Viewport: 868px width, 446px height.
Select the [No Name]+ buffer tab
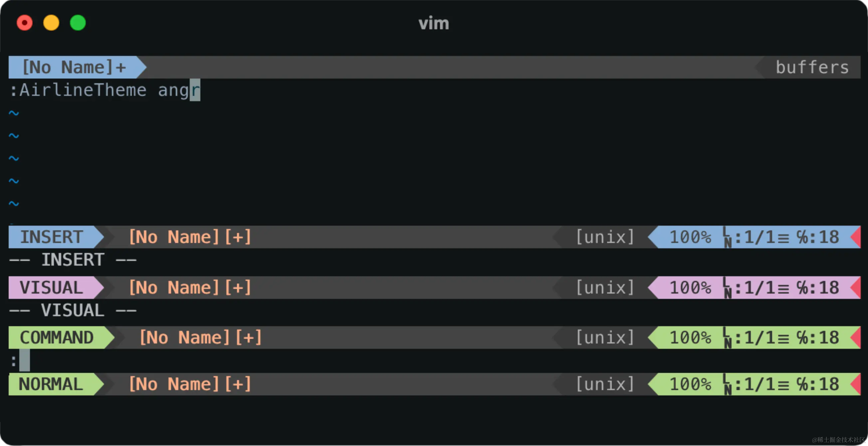74,67
